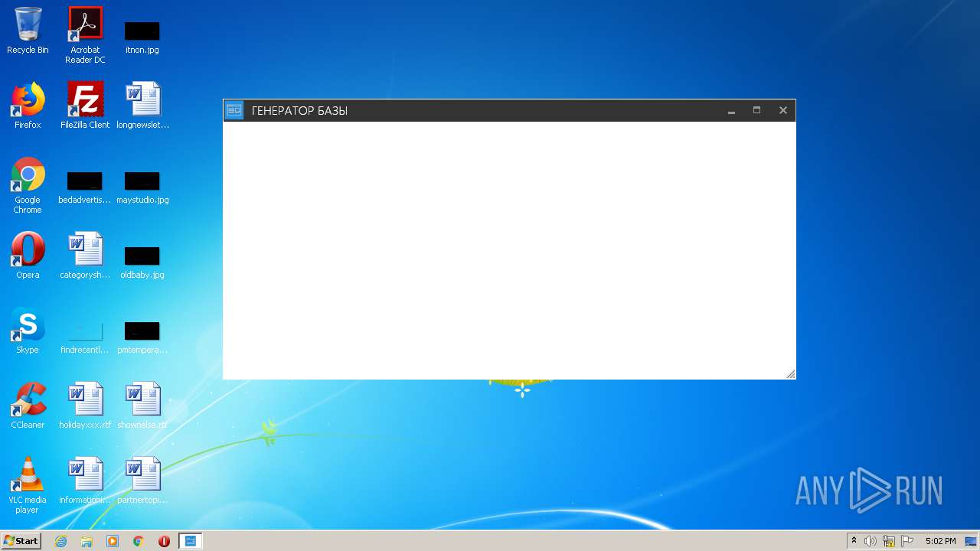The image size is (980, 551).
Task: Select shownalse.rtf document icon
Action: tap(142, 406)
